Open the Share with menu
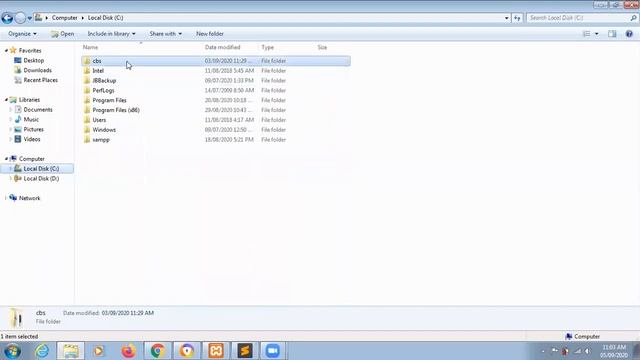This screenshot has height=360, width=640. 165,34
